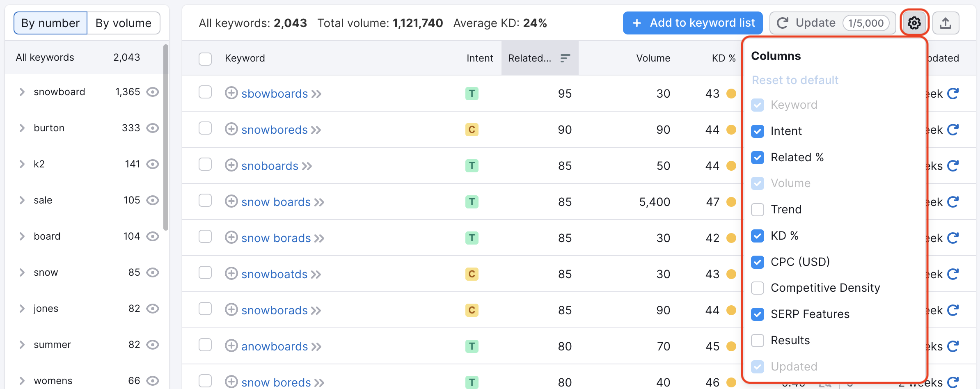Expand the jones keyword group

[x=22, y=309]
